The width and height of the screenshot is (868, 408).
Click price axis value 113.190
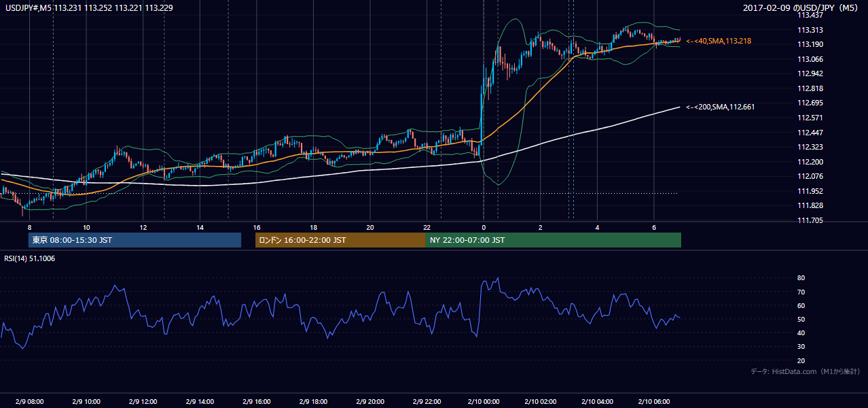point(810,45)
